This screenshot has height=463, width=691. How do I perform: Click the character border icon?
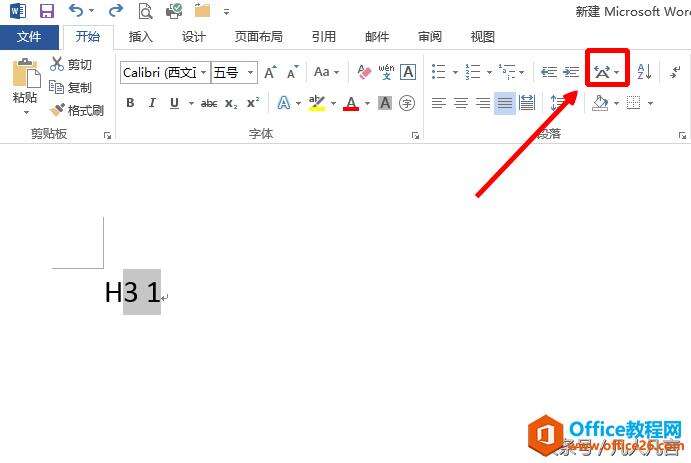(408, 72)
